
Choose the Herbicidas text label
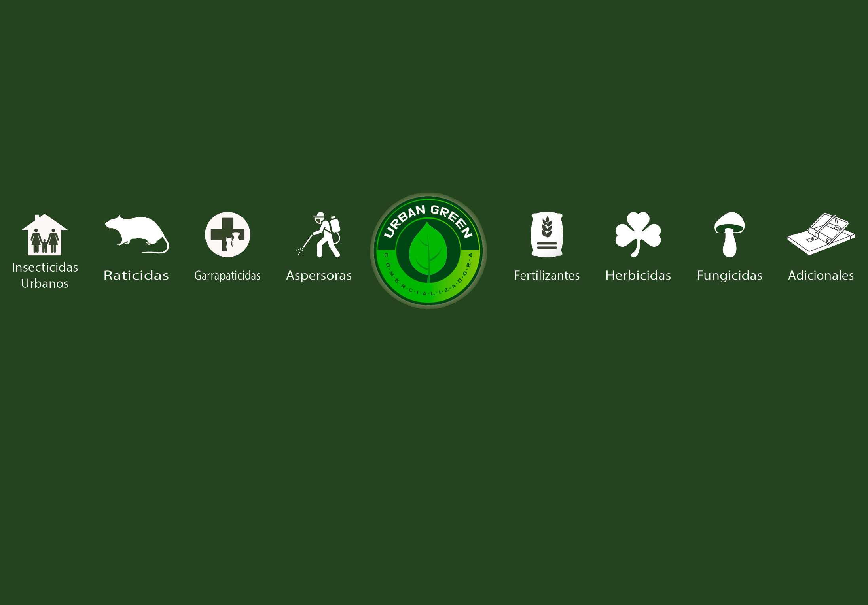(638, 275)
